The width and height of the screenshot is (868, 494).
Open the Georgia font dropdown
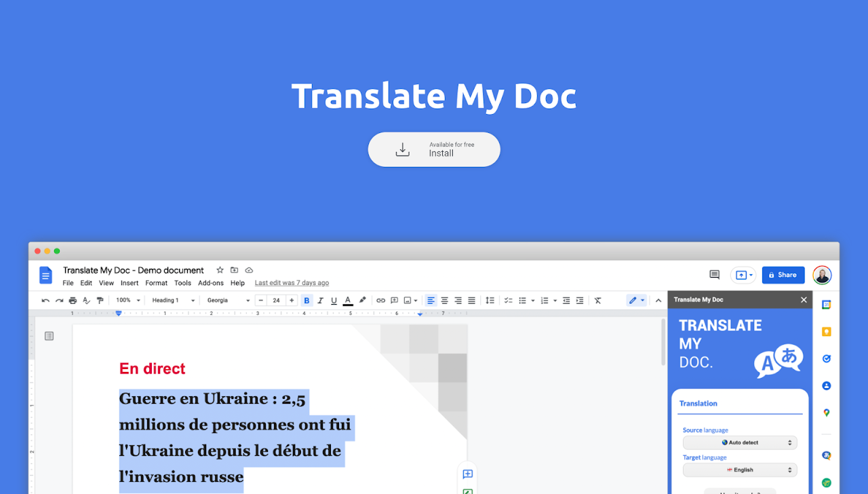click(x=228, y=301)
